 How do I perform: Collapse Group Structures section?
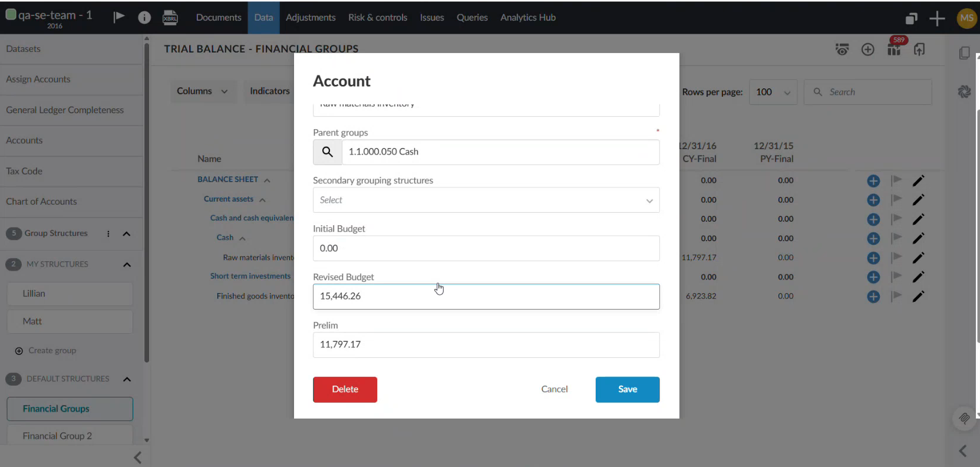pyautogui.click(x=126, y=233)
